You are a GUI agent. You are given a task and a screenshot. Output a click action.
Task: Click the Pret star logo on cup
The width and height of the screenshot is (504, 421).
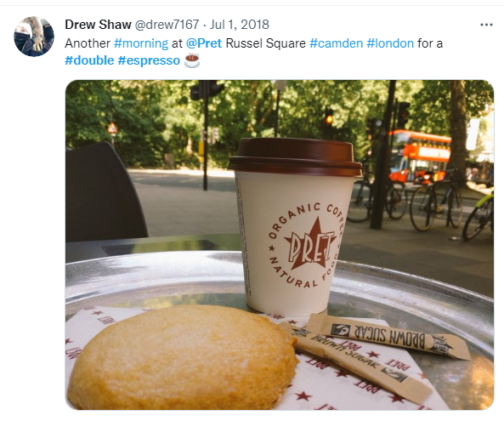click(309, 246)
